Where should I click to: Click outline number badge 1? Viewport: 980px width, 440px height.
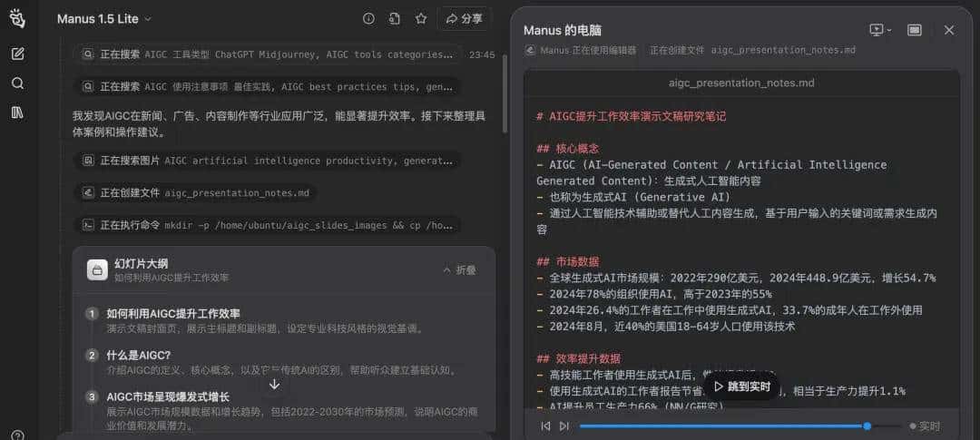[x=92, y=314]
